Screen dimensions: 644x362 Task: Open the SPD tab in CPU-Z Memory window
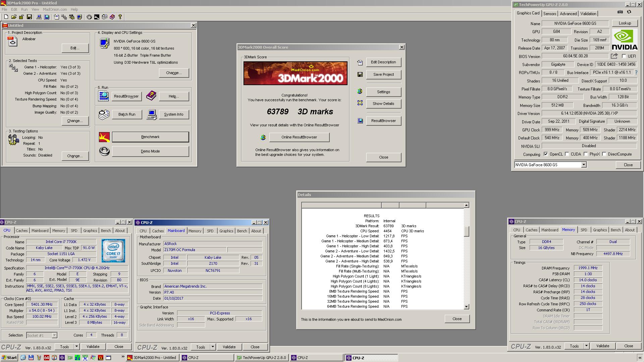coord(584,230)
